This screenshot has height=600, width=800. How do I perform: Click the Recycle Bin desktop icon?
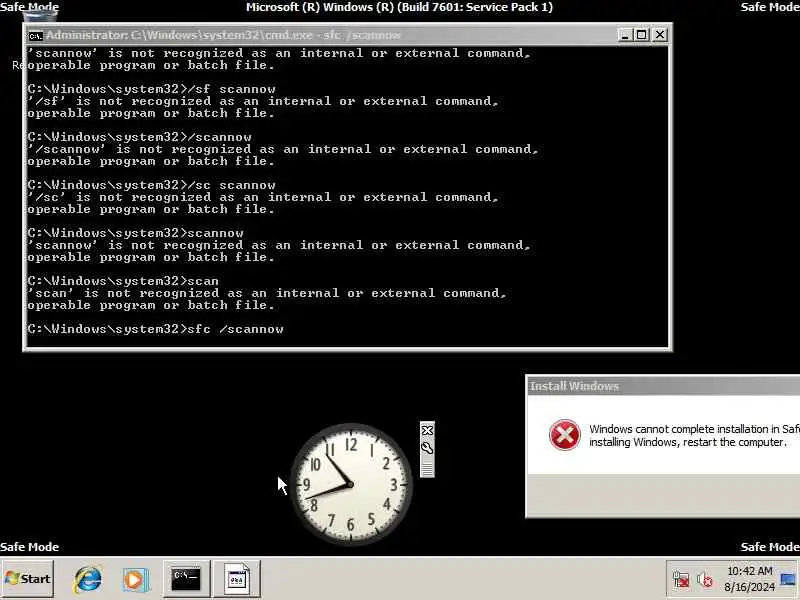[x=40, y=15]
